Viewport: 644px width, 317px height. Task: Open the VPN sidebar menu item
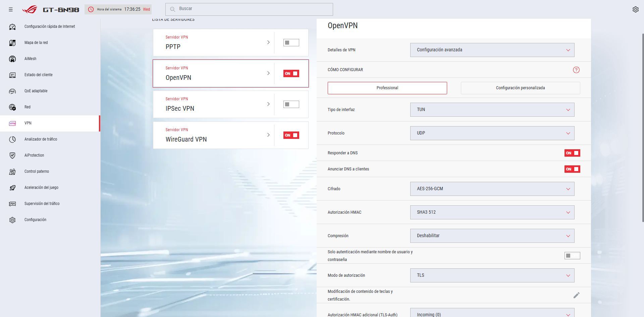50,123
